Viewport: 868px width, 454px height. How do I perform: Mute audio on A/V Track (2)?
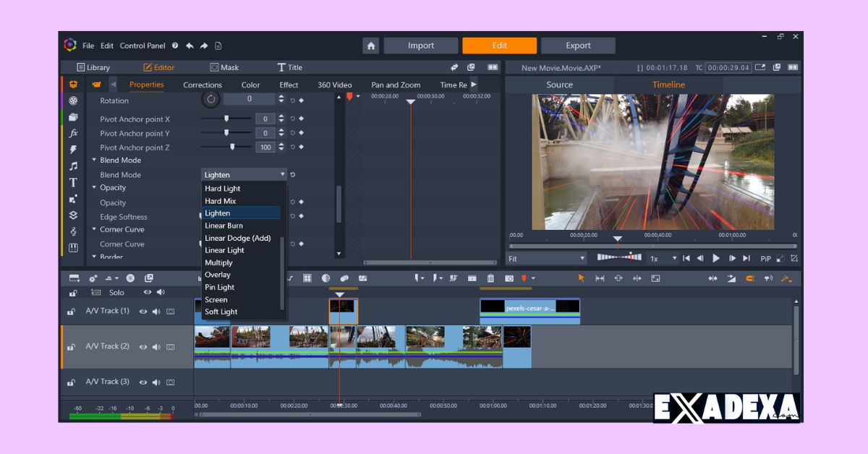pos(156,347)
